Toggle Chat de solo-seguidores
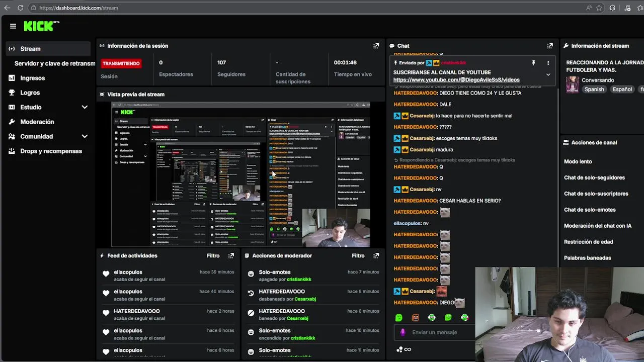The height and width of the screenshot is (362, 644). point(594,177)
